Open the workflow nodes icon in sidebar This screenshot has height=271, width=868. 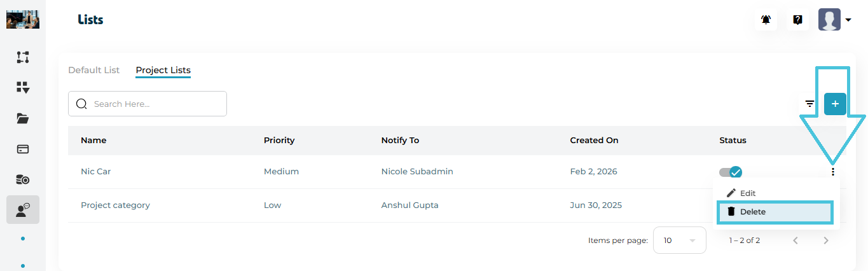point(23,57)
